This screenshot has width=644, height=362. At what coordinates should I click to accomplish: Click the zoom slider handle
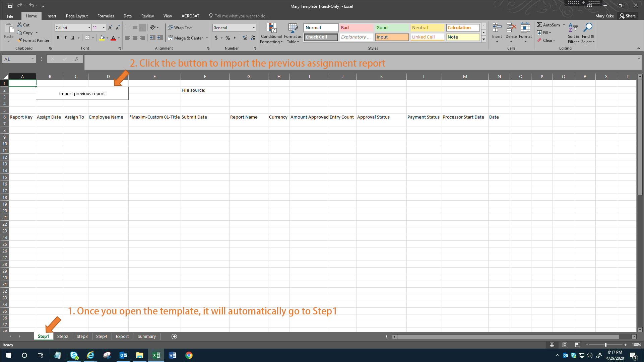[x=605, y=345]
